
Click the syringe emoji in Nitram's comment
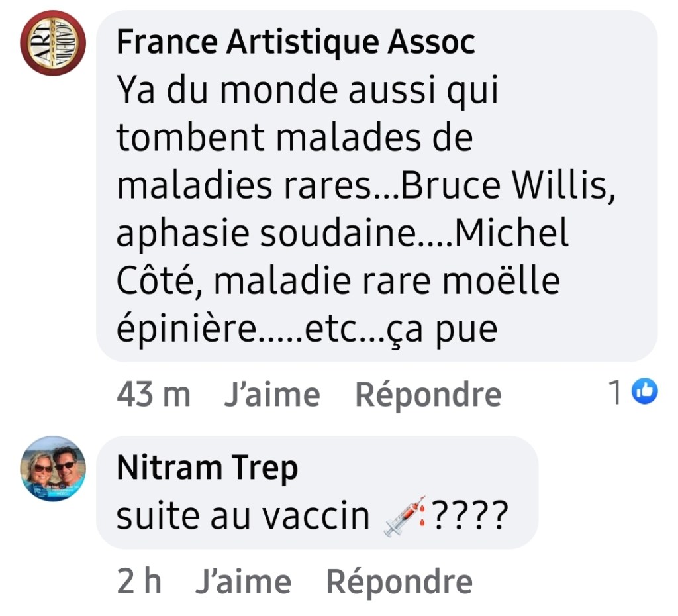[x=403, y=517]
